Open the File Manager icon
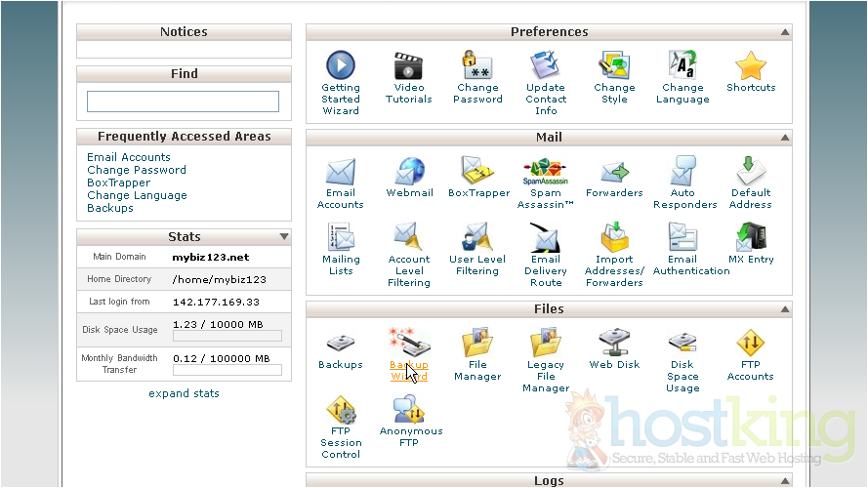The image size is (868, 488). [477, 344]
